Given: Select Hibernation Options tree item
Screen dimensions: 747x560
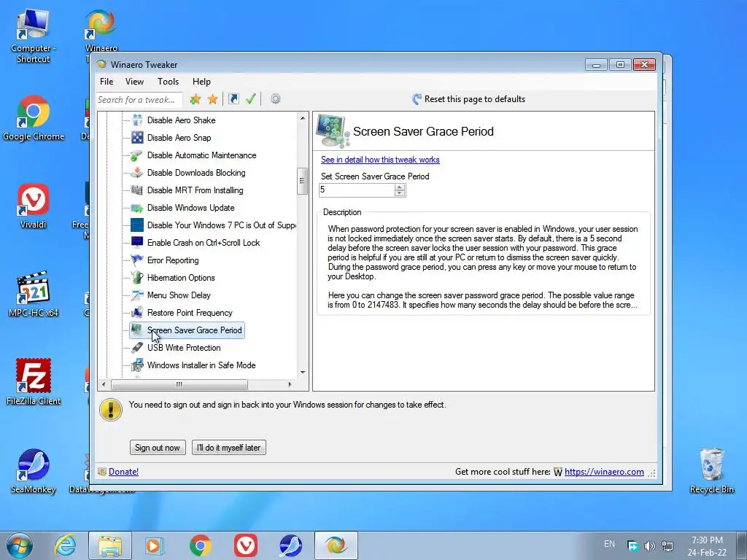Looking at the screenshot, I should coord(181,278).
